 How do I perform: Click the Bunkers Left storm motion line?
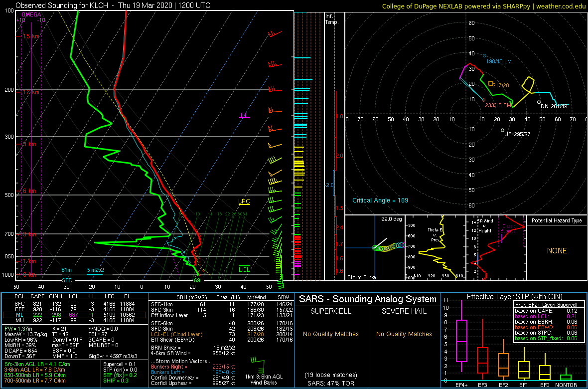tap(193, 373)
